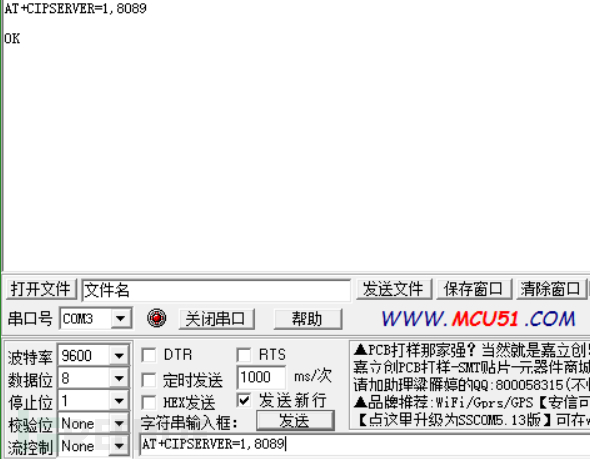Click the AT+CIPSERVER string input box

[x=364, y=444]
